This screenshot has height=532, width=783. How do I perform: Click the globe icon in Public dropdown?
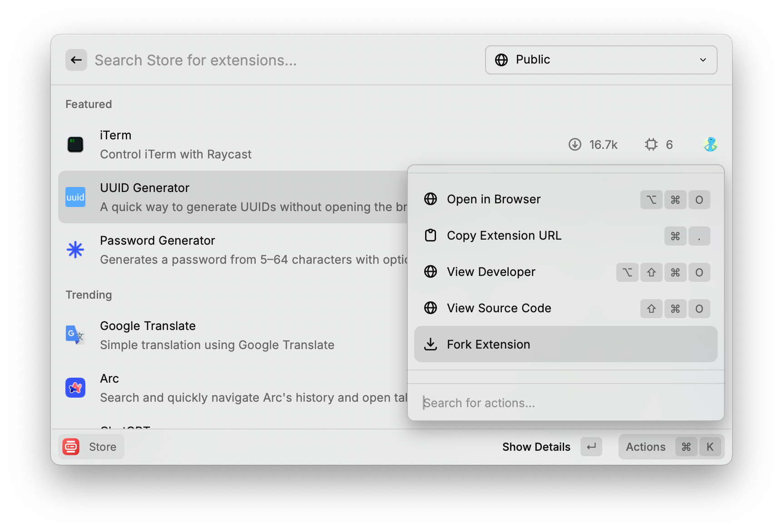coord(501,60)
